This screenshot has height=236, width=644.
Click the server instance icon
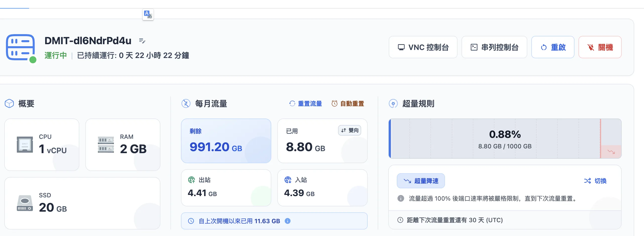(x=20, y=47)
